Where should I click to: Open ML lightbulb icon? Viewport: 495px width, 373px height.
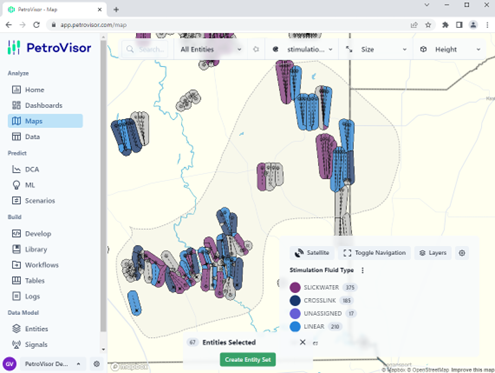pyautogui.click(x=16, y=185)
